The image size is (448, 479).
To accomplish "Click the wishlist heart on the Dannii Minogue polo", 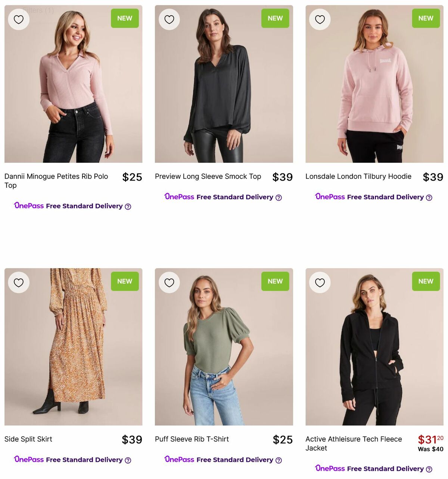I will (x=19, y=19).
